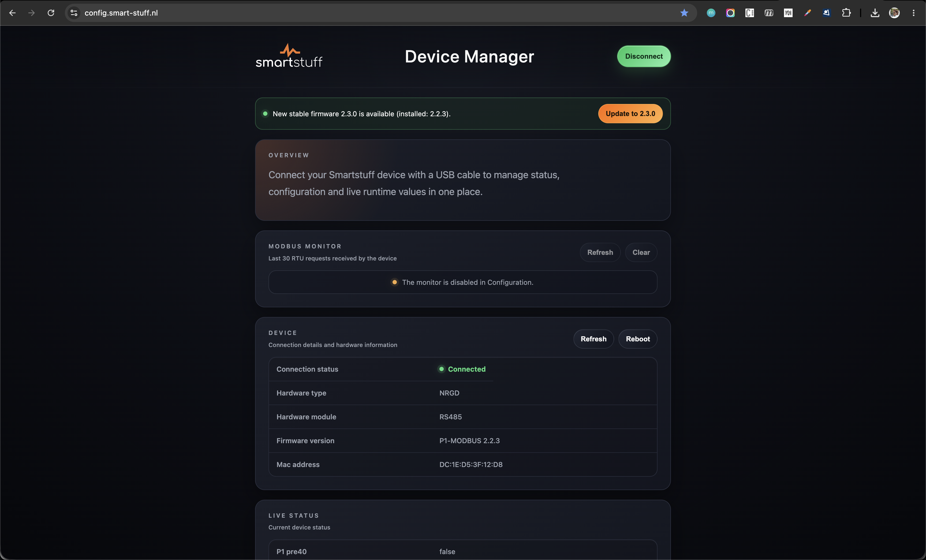Image resolution: width=926 pixels, height=560 pixels.
Task: Click the OVERVIEW section heading
Action: (289, 155)
